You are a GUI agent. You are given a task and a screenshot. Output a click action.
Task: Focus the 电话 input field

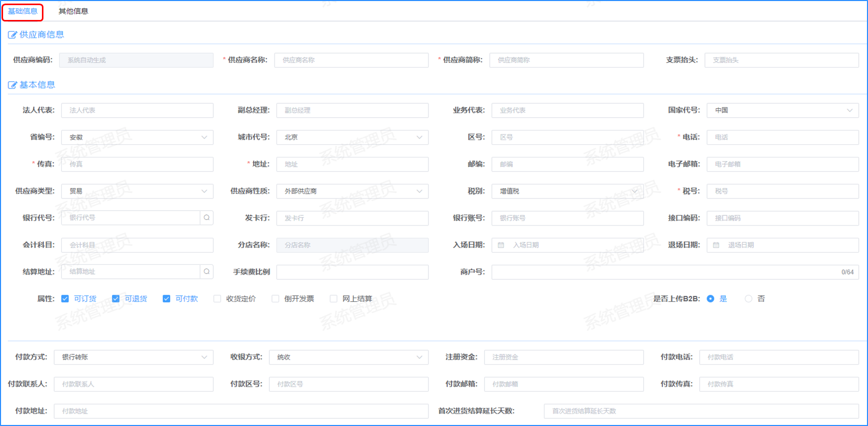pos(783,138)
